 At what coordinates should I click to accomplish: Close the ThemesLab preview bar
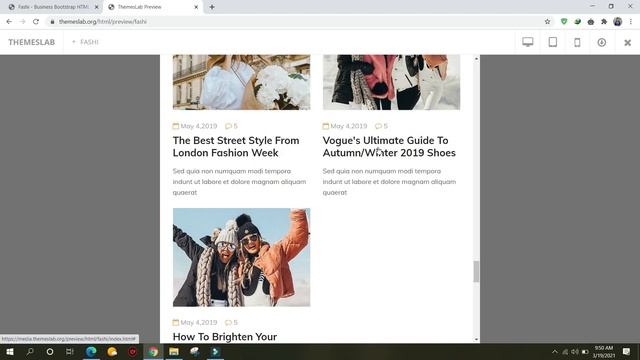(628, 42)
